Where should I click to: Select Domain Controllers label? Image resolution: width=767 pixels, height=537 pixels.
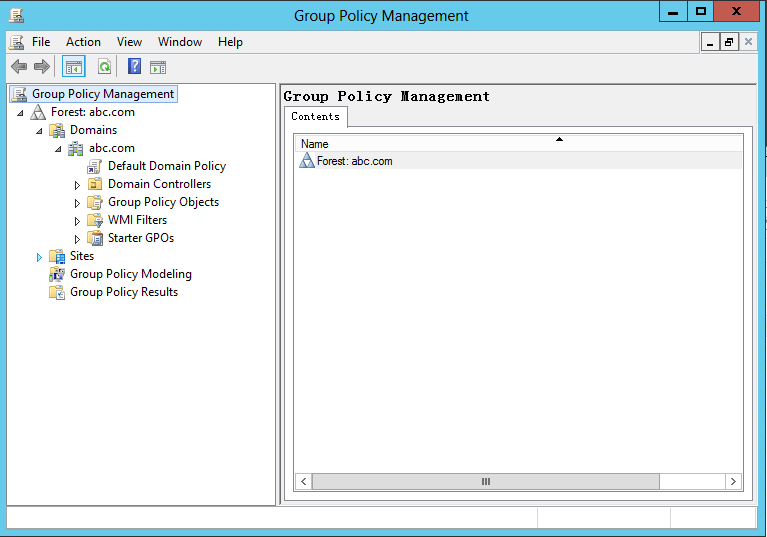[x=159, y=184]
